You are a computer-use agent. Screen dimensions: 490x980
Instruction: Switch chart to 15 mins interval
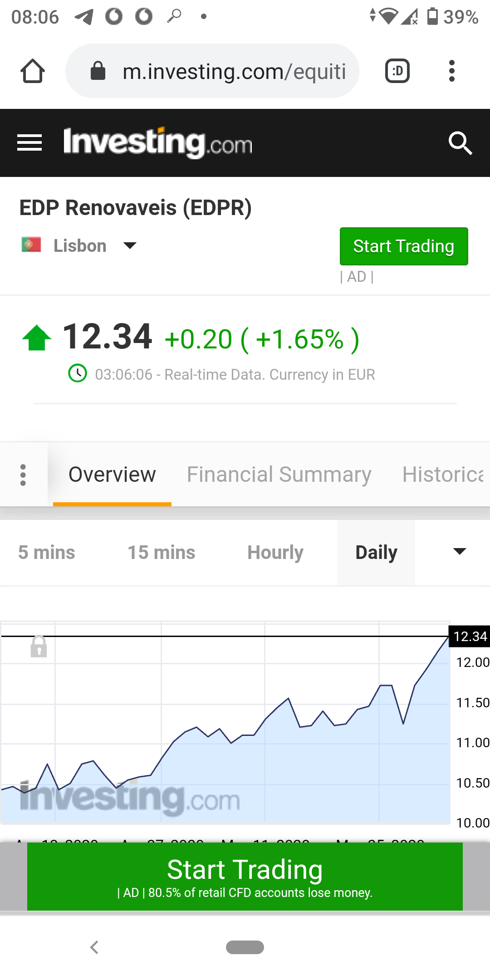tap(161, 553)
